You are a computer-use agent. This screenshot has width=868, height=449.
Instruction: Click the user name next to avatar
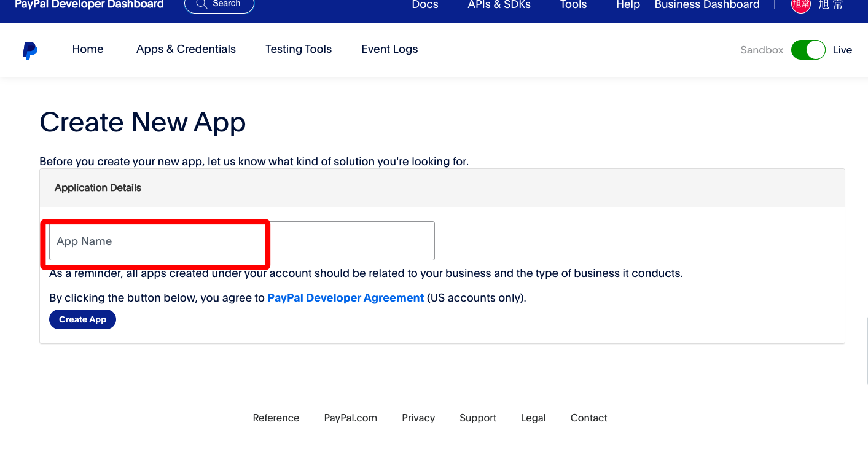coord(831,5)
